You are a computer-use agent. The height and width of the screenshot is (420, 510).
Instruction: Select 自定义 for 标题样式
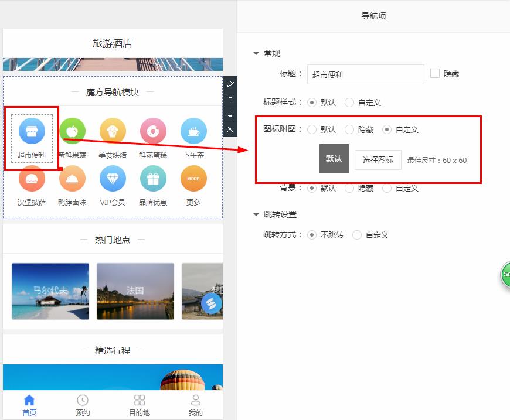coord(349,103)
